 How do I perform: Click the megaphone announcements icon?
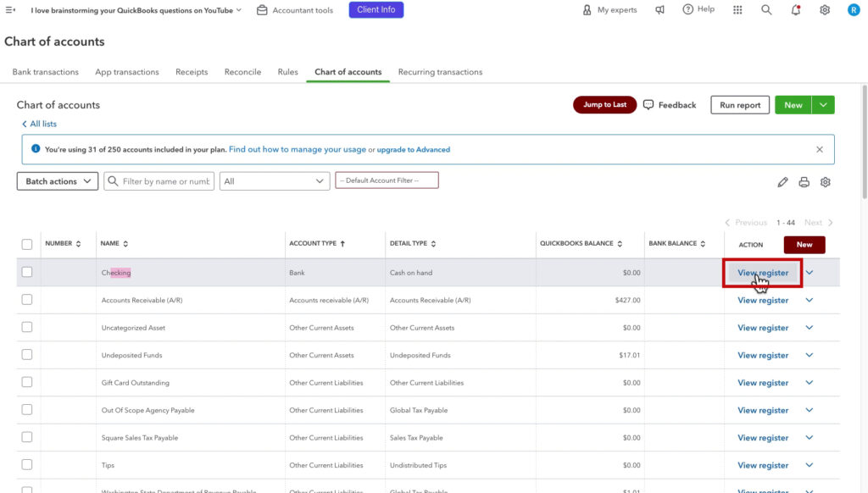(x=659, y=11)
